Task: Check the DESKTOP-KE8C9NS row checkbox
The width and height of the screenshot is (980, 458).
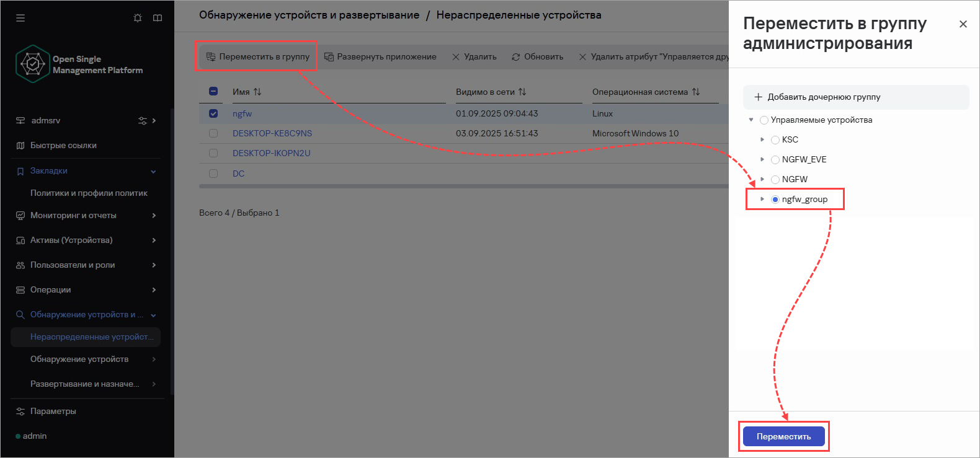Action: pyautogui.click(x=213, y=133)
